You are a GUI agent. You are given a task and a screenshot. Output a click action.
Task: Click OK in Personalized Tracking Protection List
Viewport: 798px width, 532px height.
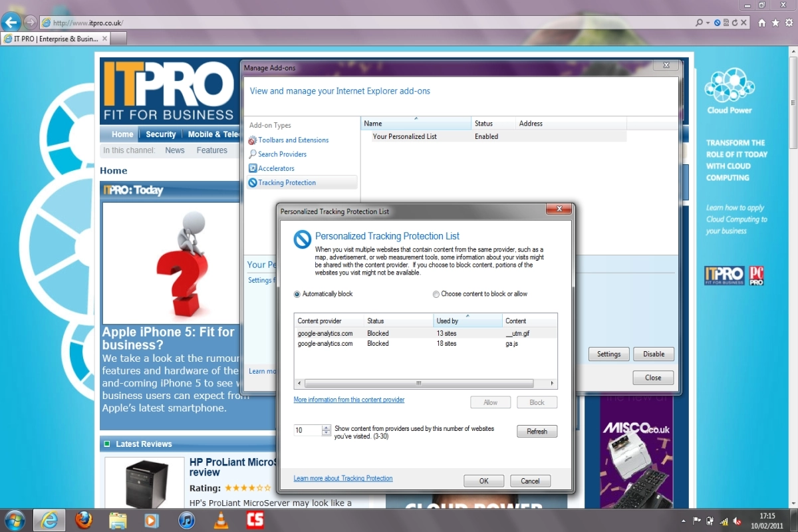click(483, 481)
